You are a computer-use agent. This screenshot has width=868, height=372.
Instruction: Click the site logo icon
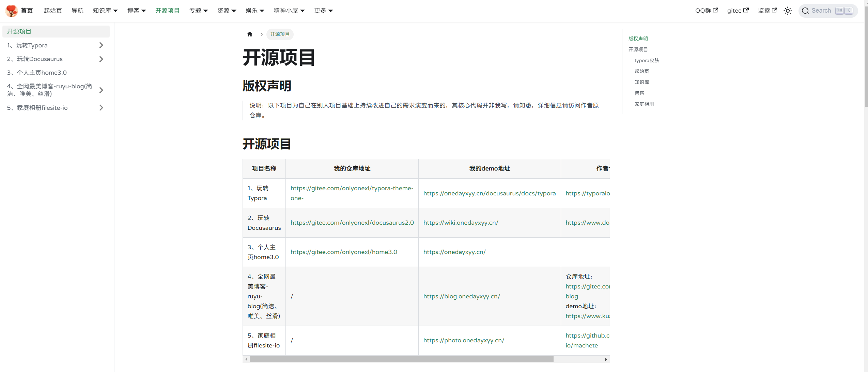12,11
